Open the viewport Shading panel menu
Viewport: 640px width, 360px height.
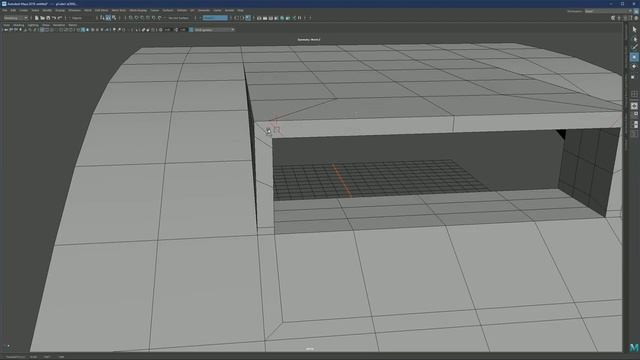coord(19,25)
